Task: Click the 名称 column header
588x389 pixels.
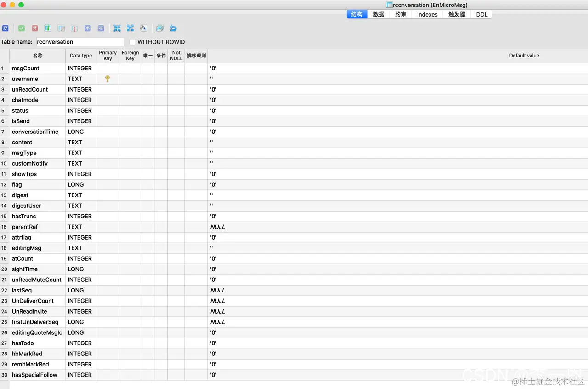Action: click(x=38, y=56)
